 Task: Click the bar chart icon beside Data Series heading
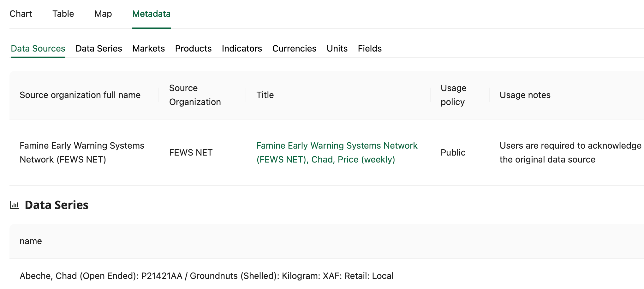pyautogui.click(x=15, y=205)
